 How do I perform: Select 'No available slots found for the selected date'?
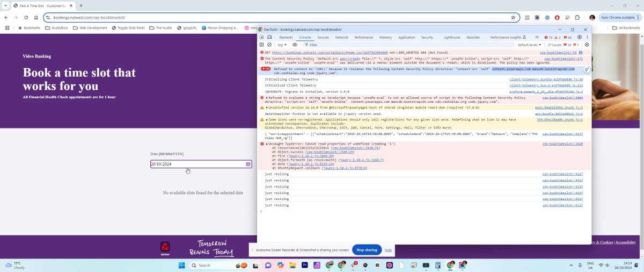[x=203, y=192]
